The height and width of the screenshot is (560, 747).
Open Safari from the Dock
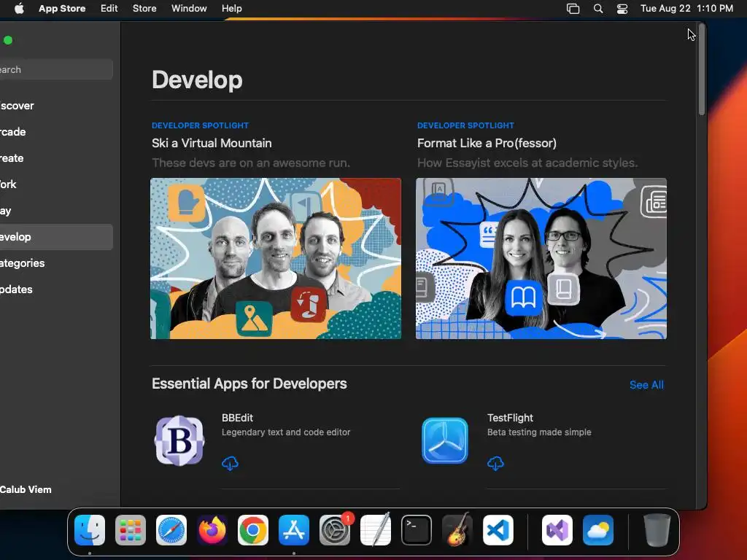point(171,530)
